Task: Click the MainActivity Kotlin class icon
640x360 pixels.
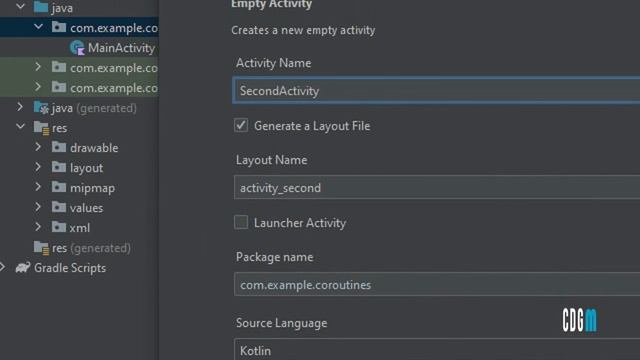Action: [77, 48]
